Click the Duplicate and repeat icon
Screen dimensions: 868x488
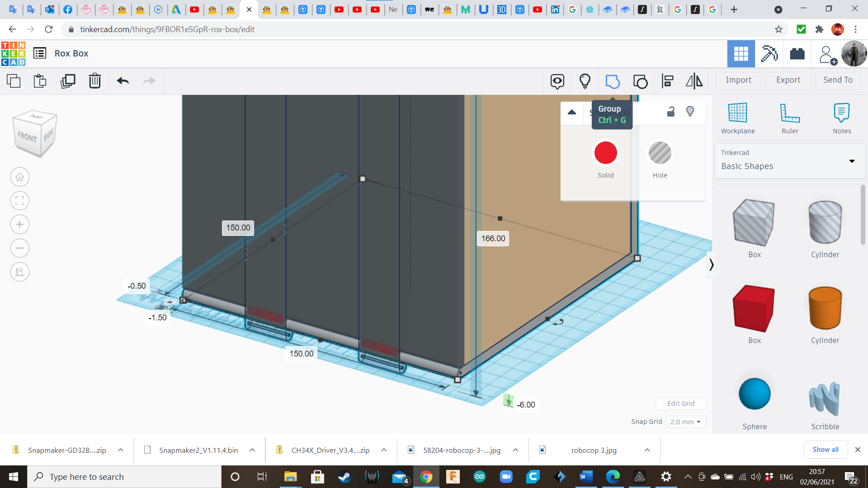(68, 81)
